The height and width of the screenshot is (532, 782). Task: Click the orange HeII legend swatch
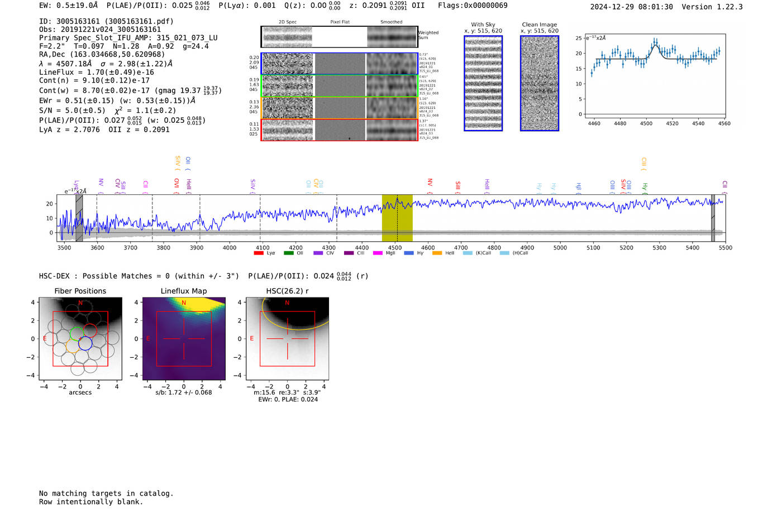(437, 253)
